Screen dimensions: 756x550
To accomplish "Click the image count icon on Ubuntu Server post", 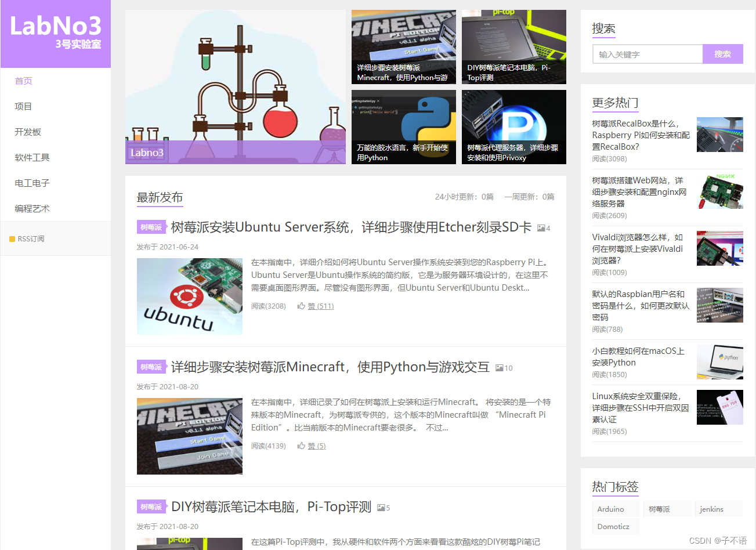I will pos(541,228).
